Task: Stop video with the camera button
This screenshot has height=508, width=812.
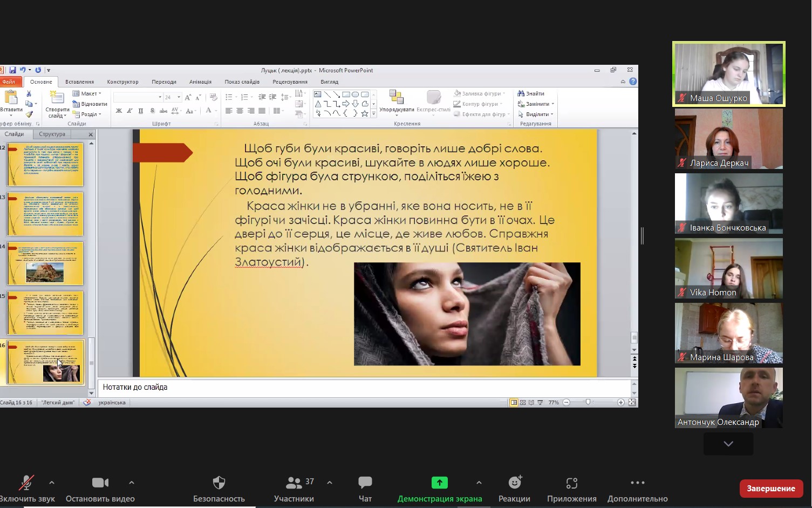Action: coord(100,489)
